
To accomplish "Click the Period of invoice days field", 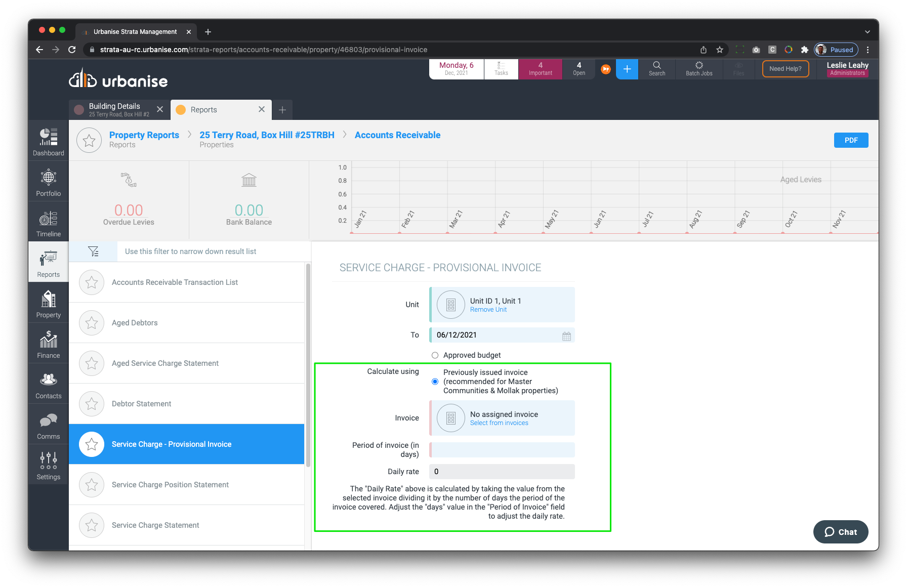I will [502, 450].
